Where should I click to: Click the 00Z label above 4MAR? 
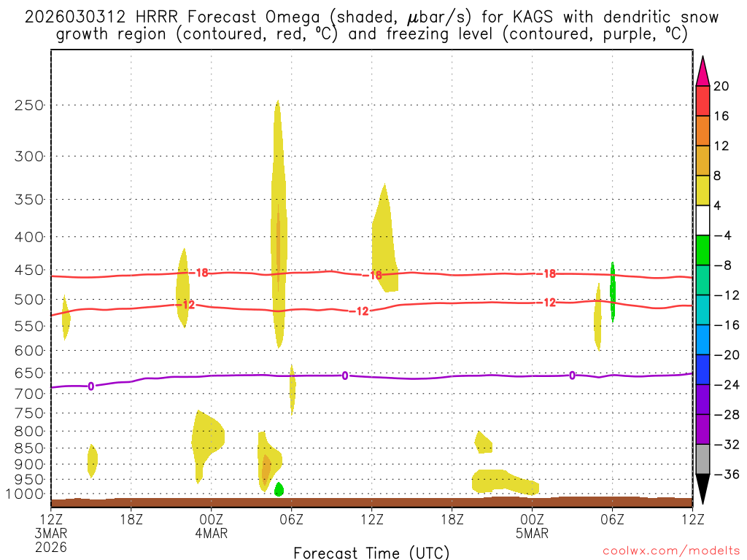pos(211,519)
